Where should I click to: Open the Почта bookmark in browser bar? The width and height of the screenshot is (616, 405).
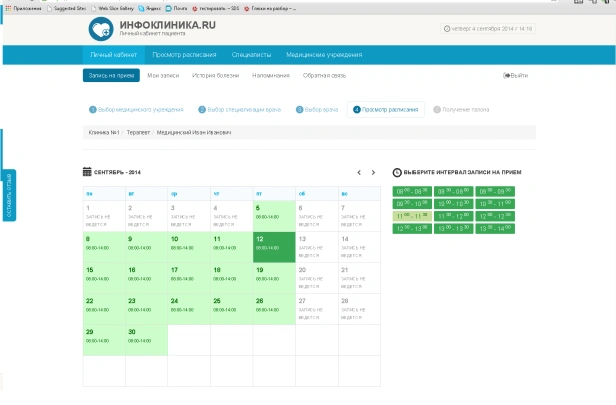point(180,7)
